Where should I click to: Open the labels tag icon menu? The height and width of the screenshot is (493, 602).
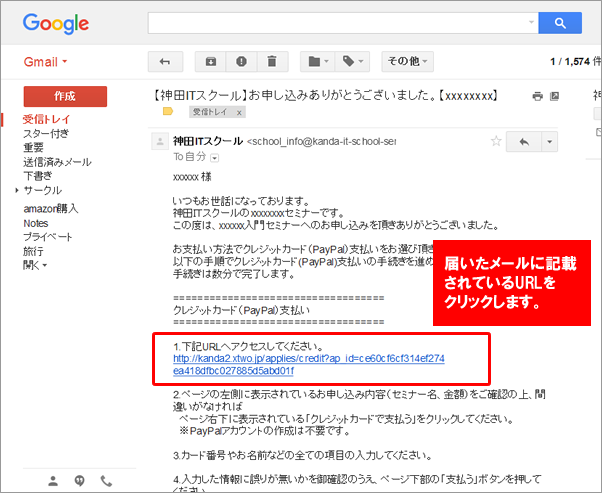pyautogui.click(x=352, y=61)
